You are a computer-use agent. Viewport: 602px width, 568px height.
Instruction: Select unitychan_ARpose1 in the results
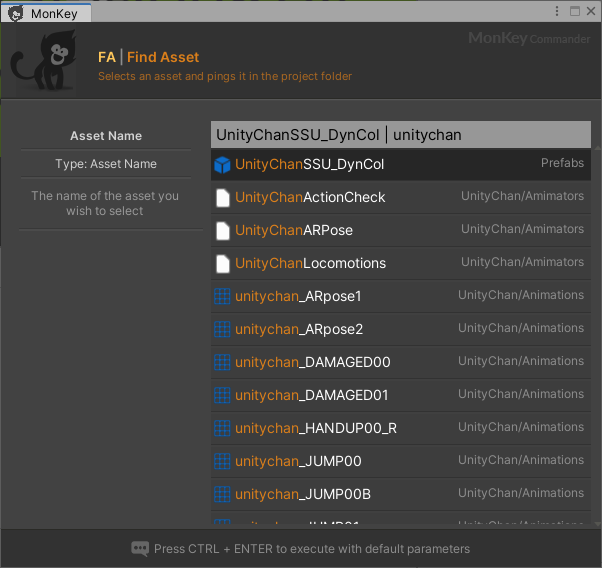click(x=401, y=296)
